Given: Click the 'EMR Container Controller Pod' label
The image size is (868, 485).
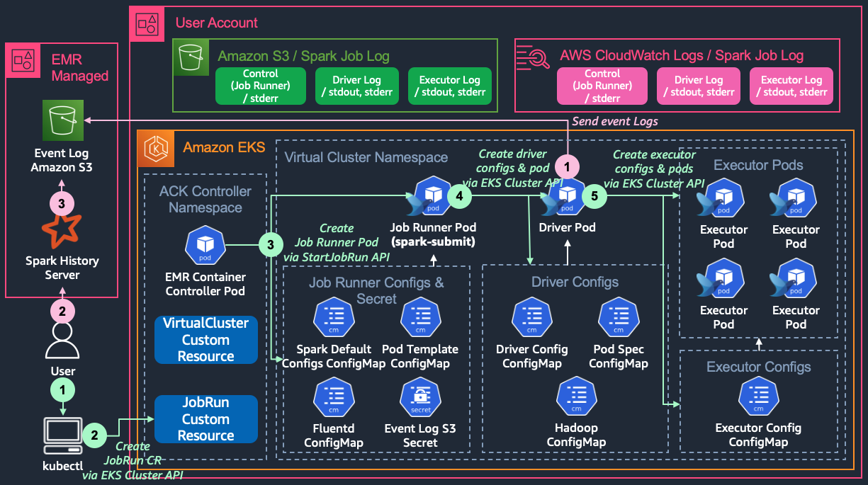Looking at the screenshot, I should pyautogui.click(x=205, y=284).
